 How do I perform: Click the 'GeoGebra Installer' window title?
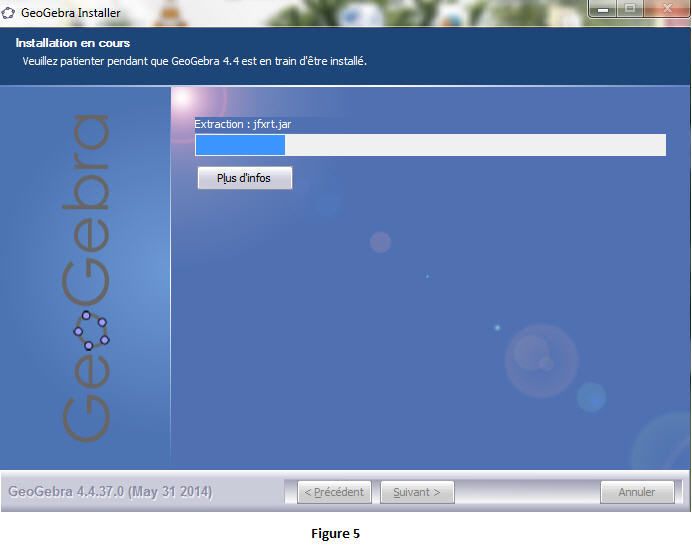coord(71,13)
